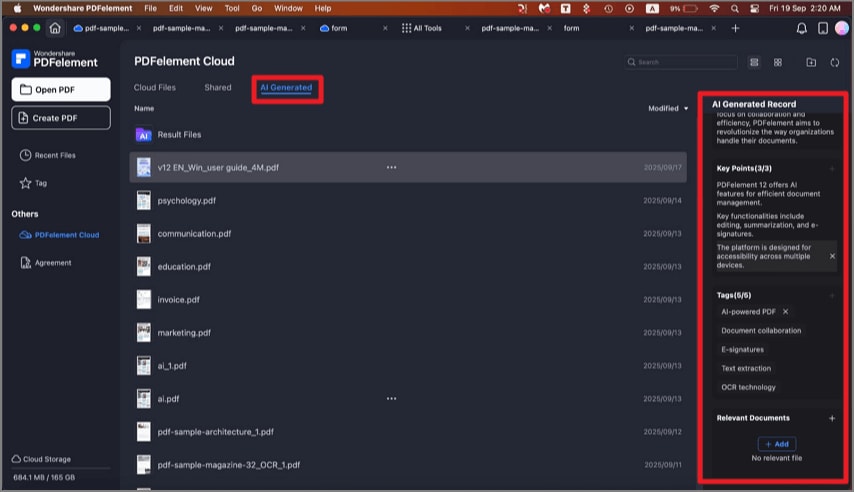854x492 pixels.
Task: Click the Search input field
Action: pos(681,62)
